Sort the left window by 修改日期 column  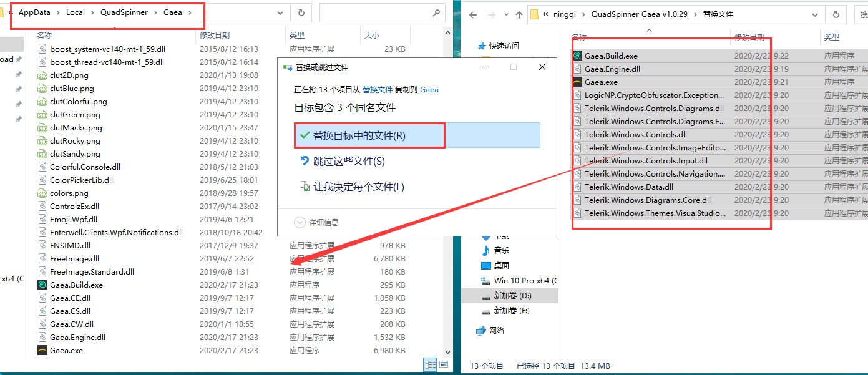(x=215, y=36)
